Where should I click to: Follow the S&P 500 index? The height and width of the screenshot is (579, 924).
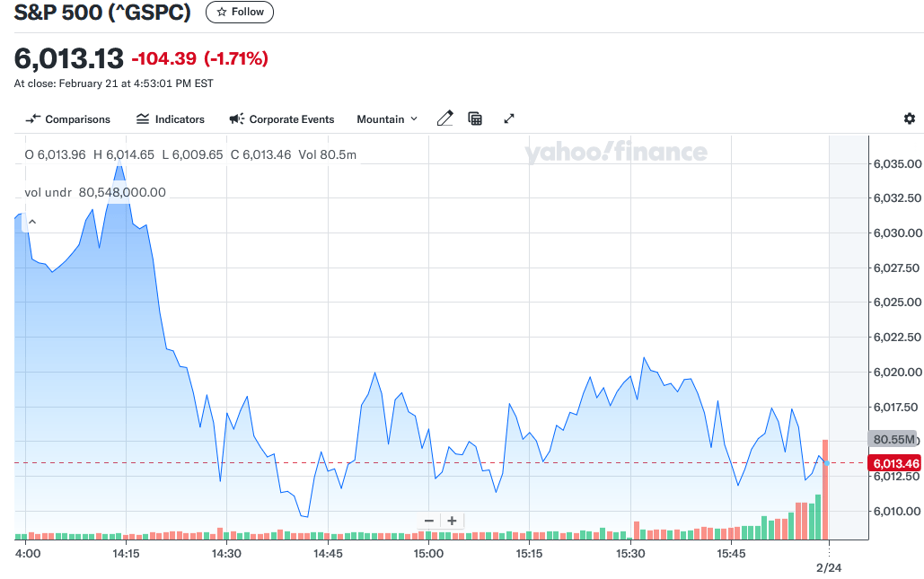click(239, 12)
